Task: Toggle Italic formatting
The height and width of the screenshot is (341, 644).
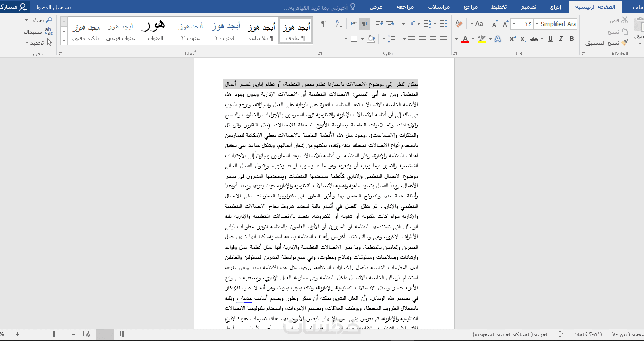Action: (x=561, y=39)
